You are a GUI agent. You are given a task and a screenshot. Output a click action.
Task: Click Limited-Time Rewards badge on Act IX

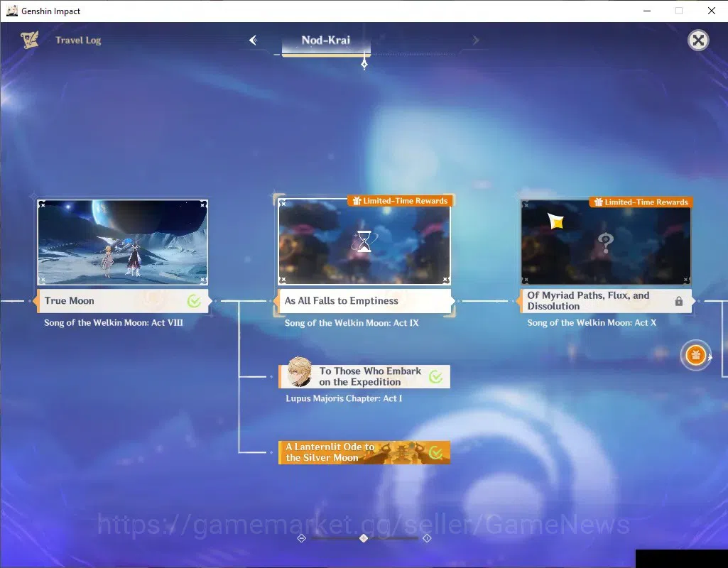tap(400, 201)
